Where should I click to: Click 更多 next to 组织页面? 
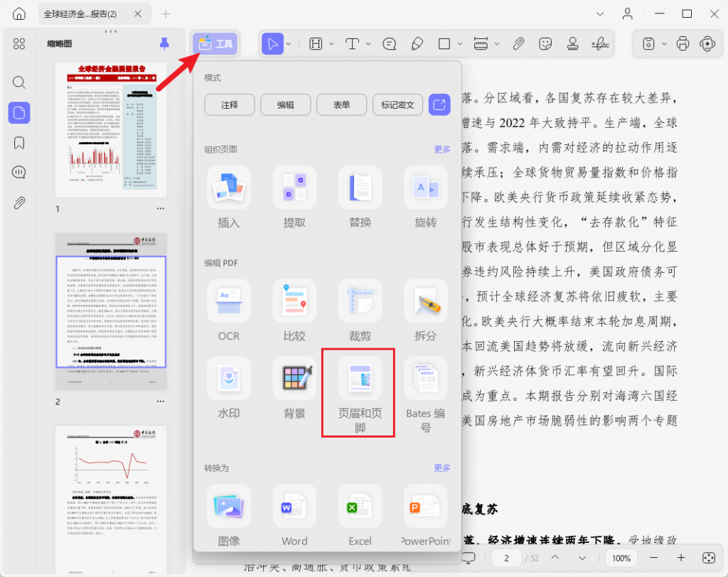pos(442,149)
